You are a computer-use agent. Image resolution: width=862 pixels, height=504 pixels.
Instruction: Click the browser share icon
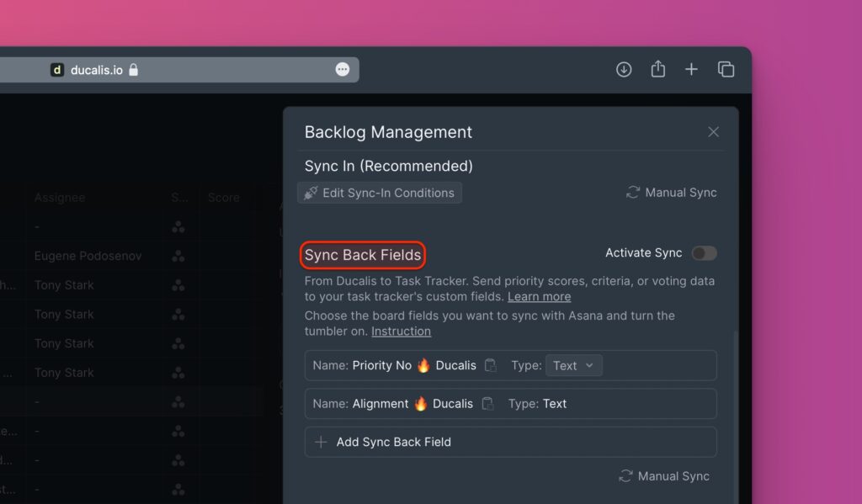658,69
